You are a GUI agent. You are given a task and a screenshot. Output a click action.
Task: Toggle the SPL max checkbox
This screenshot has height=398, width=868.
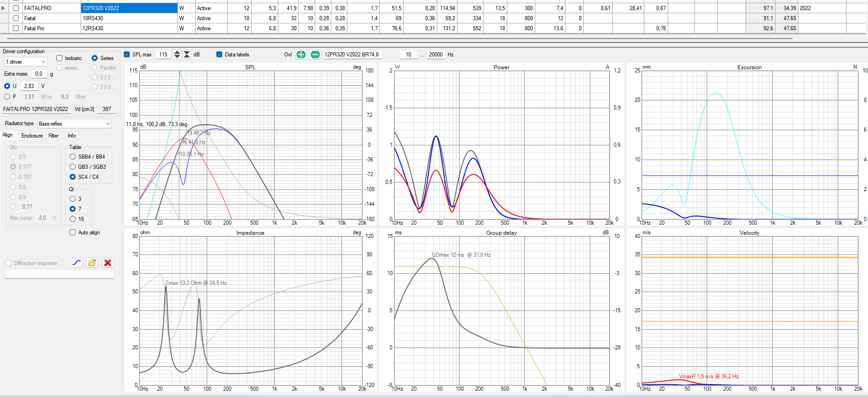(127, 55)
